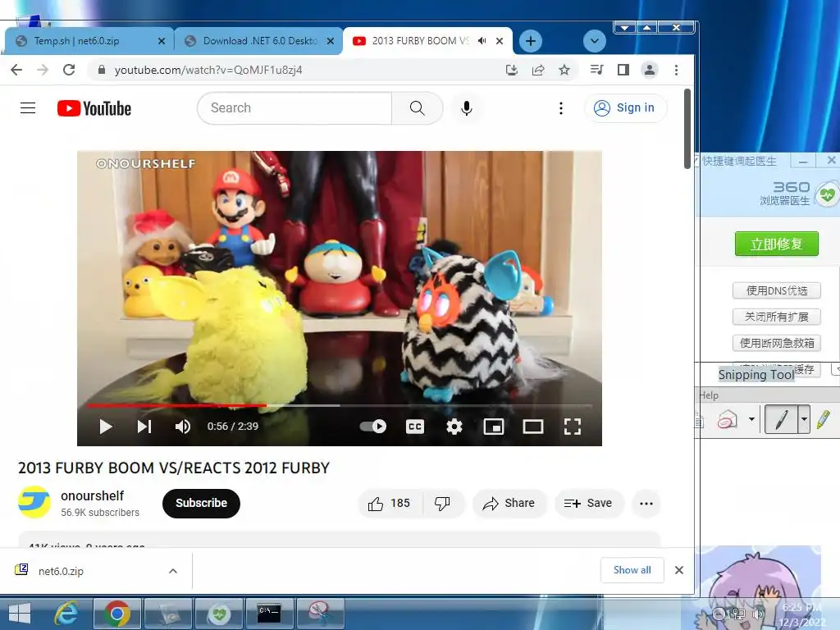Click 关闭所有扩展 button
The width and height of the screenshot is (840, 630).
point(776,317)
